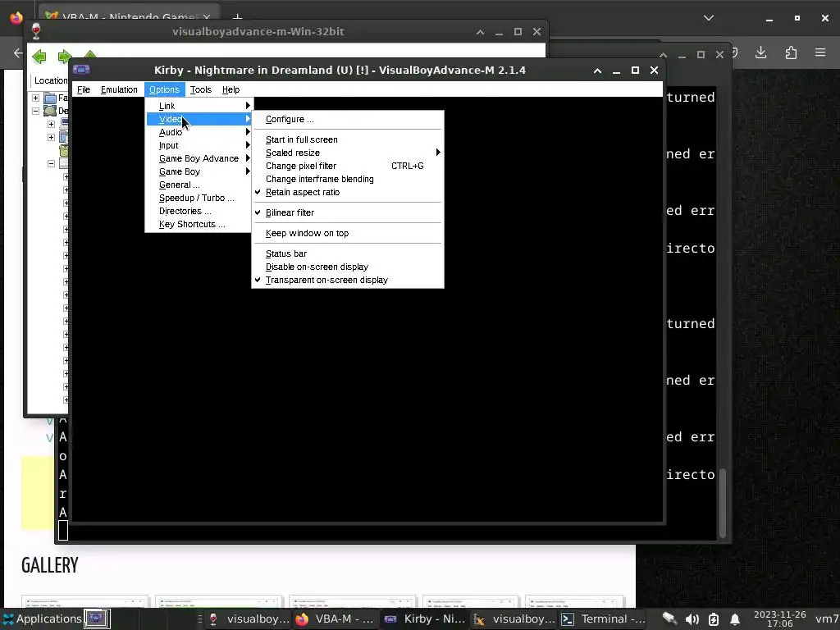Click the notification bell in system tray

735,619
